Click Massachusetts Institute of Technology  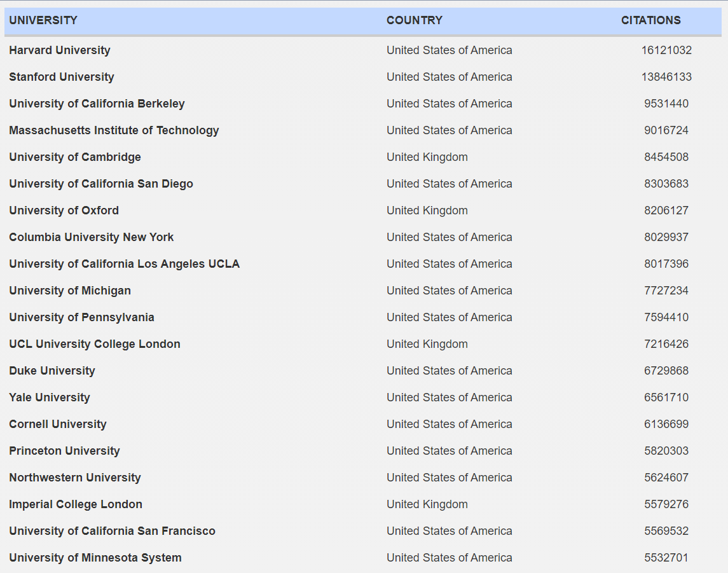pyautogui.click(x=114, y=130)
